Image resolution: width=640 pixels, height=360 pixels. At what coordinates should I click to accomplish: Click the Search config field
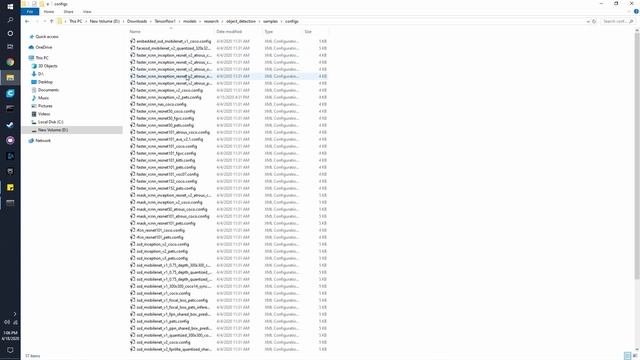click(617, 21)
